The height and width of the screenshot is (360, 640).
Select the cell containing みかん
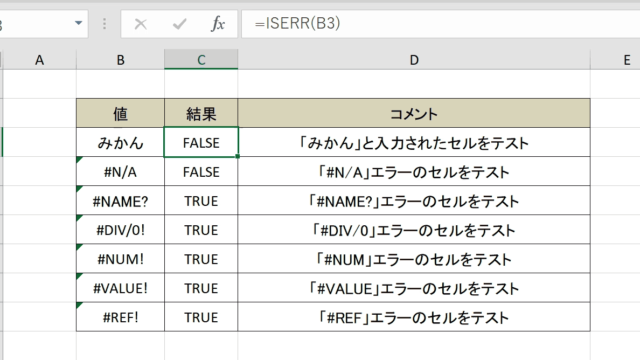pyautogui.click(x=120, y=142)
